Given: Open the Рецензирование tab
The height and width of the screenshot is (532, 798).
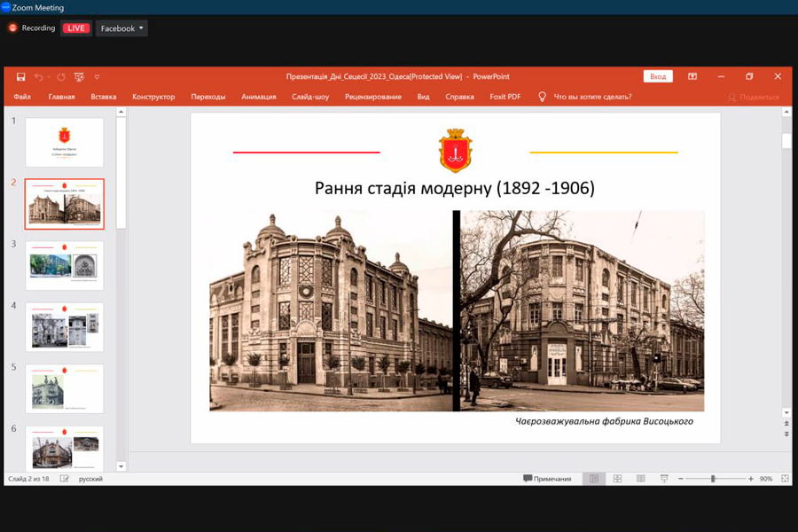Looking at the screenshot, I should [373, 97].
